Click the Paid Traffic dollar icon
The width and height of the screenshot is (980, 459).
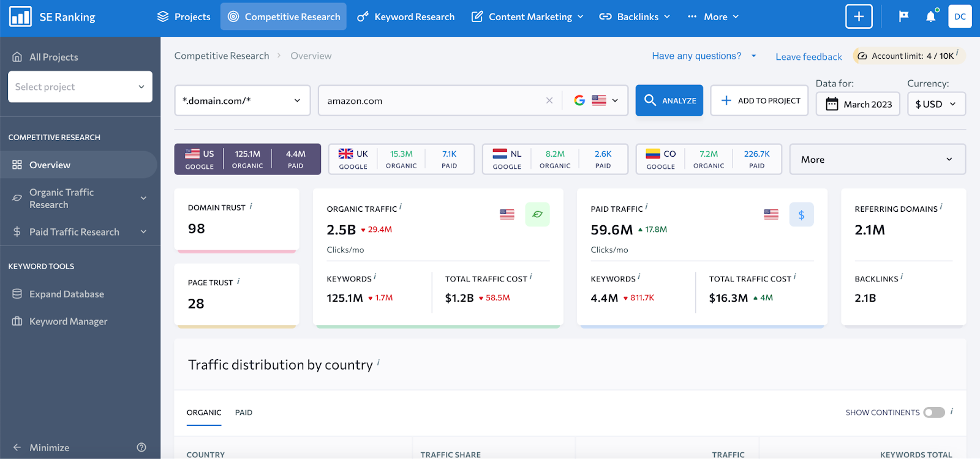801,214
